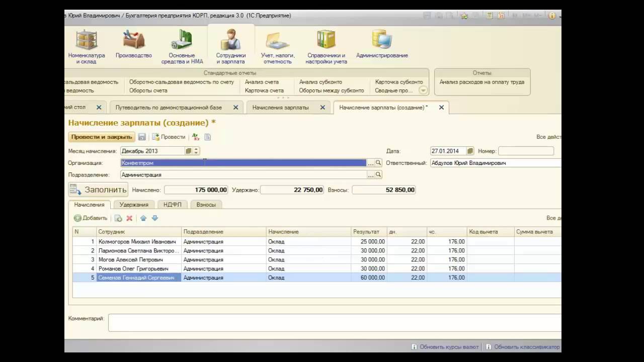Image resolution: width=644 pixels, height=362 pixels.
Task: Click the Добавить button
Action: point(91,218)
